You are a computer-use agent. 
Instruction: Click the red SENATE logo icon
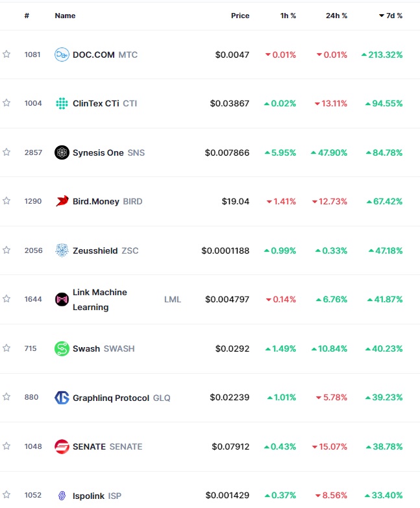pyautogui.click(x=62, y=446)
